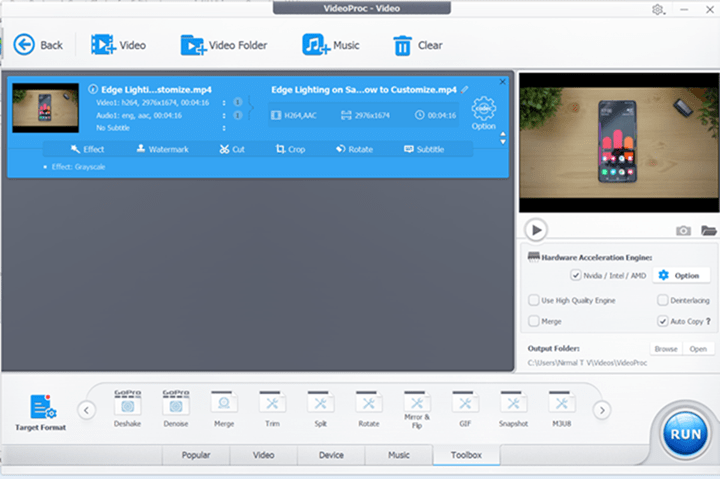Move the video item down in the list
Screen dimensions: 720x479
[x=503, y=142]
